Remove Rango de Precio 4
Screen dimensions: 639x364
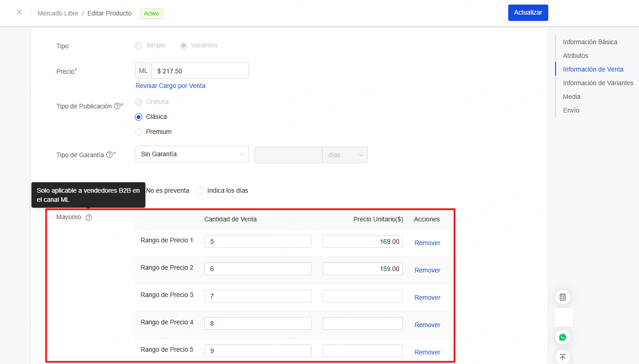pyautogui.click(x=427, y=325)
